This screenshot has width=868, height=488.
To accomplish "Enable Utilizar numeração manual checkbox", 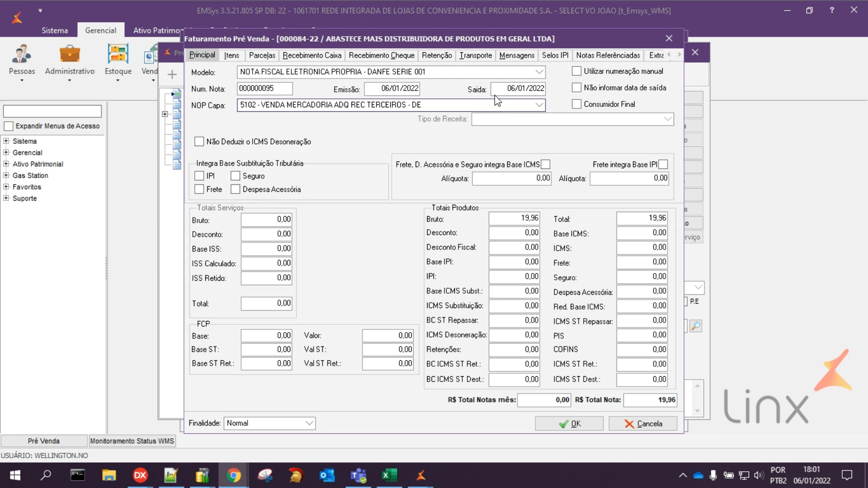I will 577,72.
